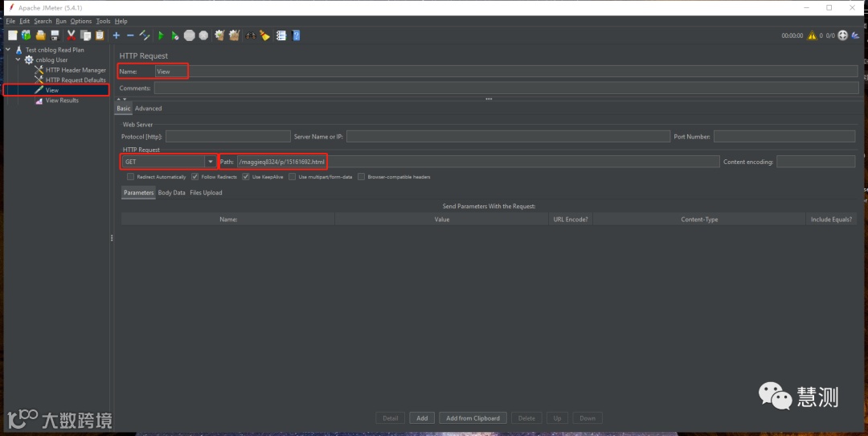Save the test plan with disk icon

[55, 35]
